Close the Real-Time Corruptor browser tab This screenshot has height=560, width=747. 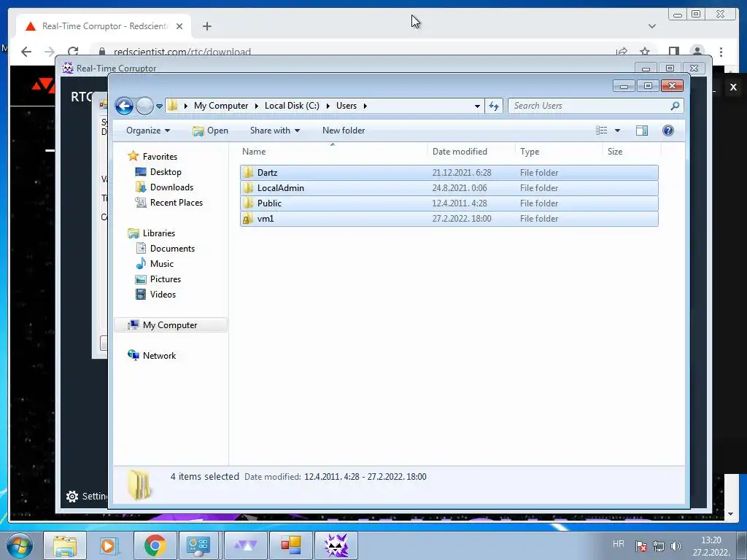pyautogui.click(x=179, y=26)
